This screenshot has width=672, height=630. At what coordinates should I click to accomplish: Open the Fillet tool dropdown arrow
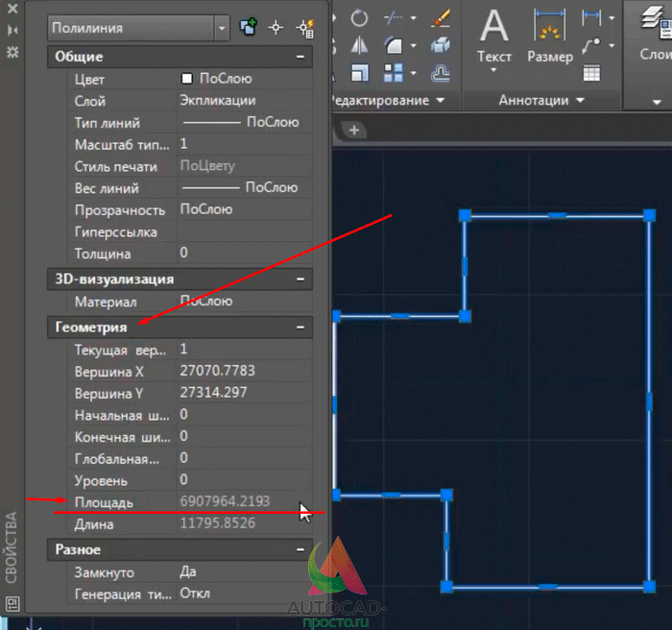(413, 45)
